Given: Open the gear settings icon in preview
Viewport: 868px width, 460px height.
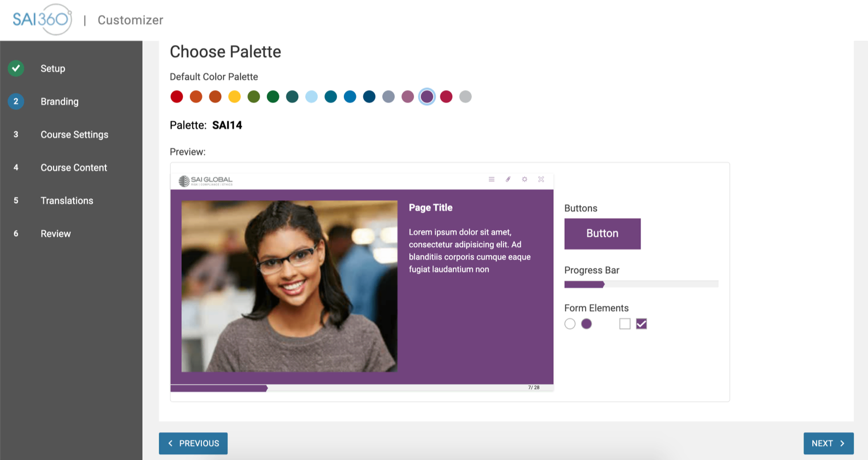Looking at the screenshot, I should click(x=524, y=179).
